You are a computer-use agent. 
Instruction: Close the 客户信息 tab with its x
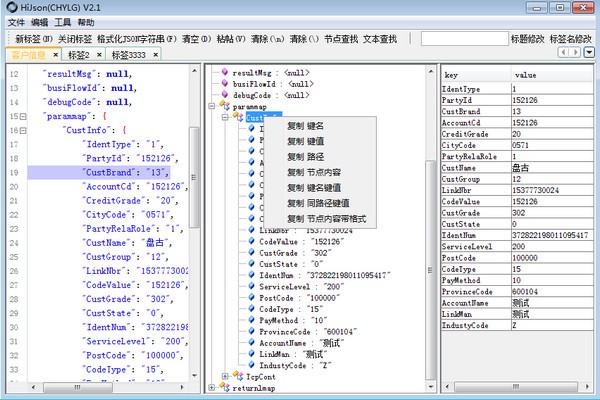click(56, 54)
